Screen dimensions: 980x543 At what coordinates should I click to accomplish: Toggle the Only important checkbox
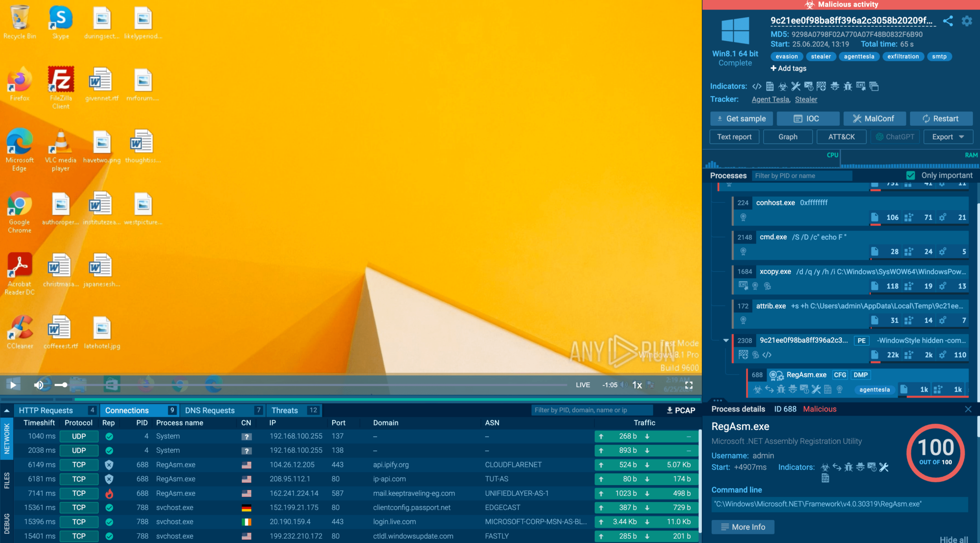coord(911,176)
